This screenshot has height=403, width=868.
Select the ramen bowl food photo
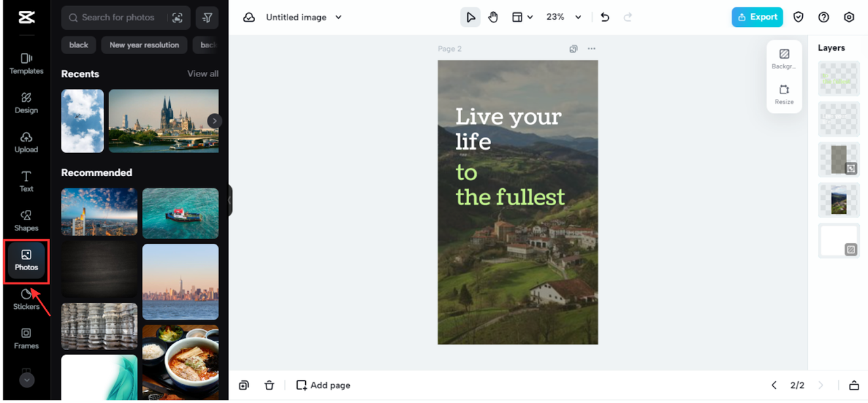click(x=180, y=362)
